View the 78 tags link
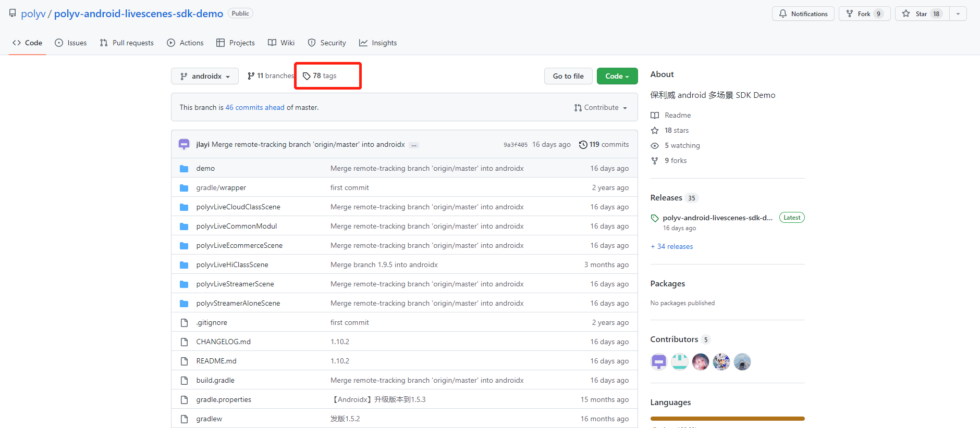 320,75
